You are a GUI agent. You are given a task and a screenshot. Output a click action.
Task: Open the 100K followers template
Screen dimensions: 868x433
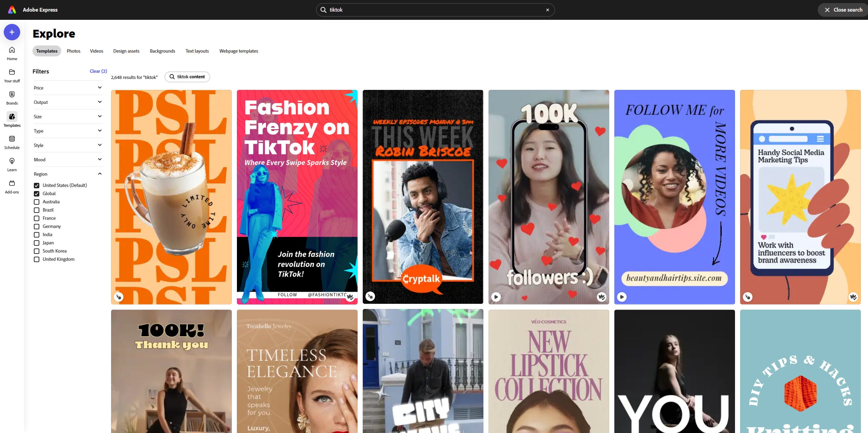pos(549,197)
